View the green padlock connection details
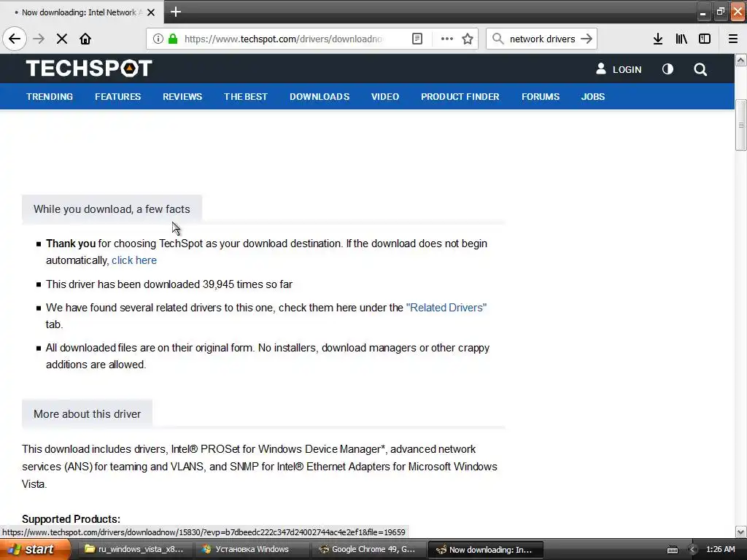 (x=173, y=39)
